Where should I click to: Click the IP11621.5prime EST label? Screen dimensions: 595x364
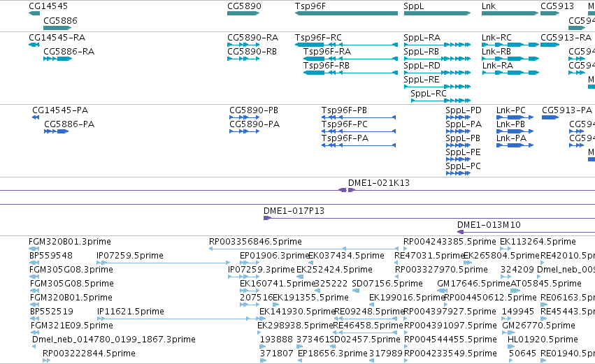coord(131,312)
